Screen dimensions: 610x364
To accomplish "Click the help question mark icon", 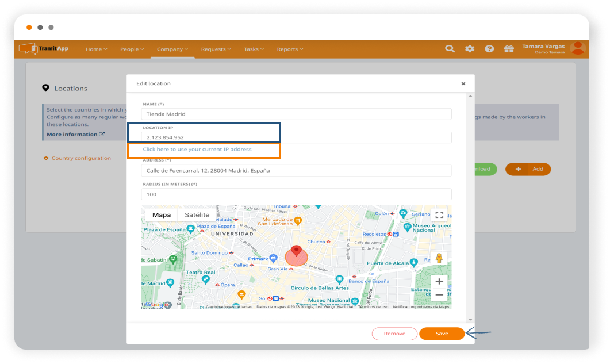I will point(489,49).
